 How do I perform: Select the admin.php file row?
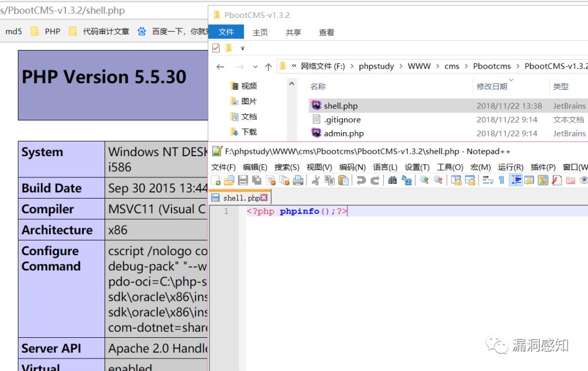coord(448,133)
